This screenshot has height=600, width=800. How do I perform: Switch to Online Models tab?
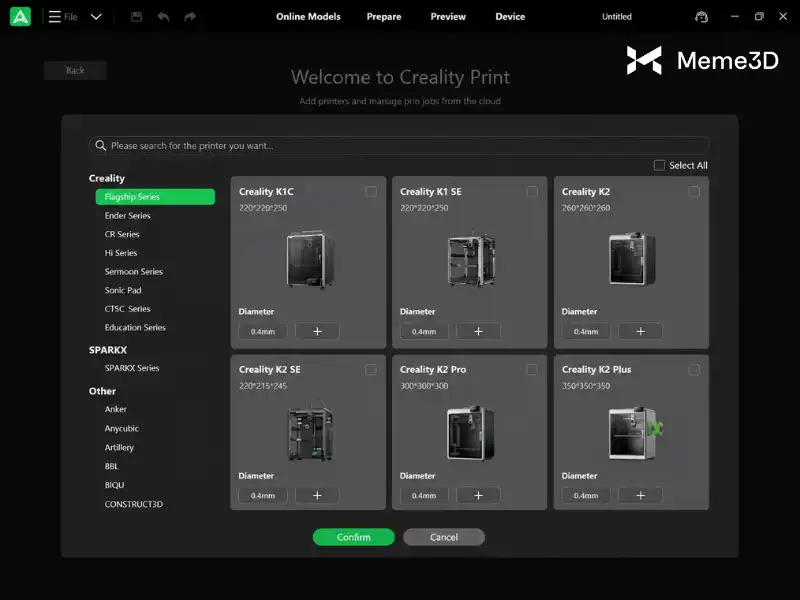(308, 16)
